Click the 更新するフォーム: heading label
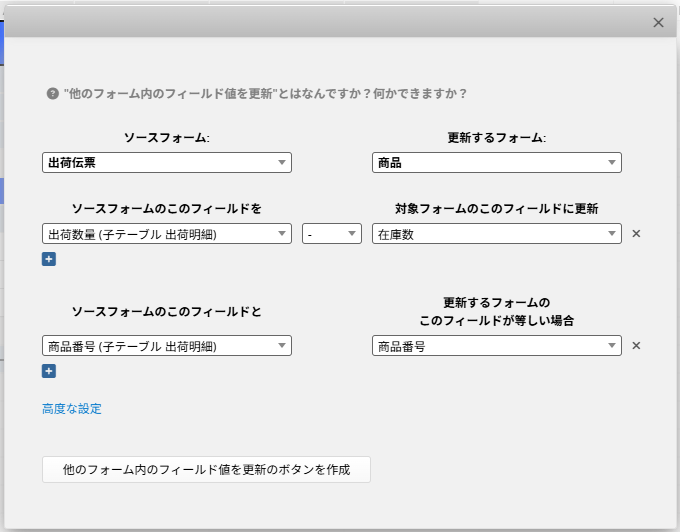680x532 pixels. coord(496,138)
